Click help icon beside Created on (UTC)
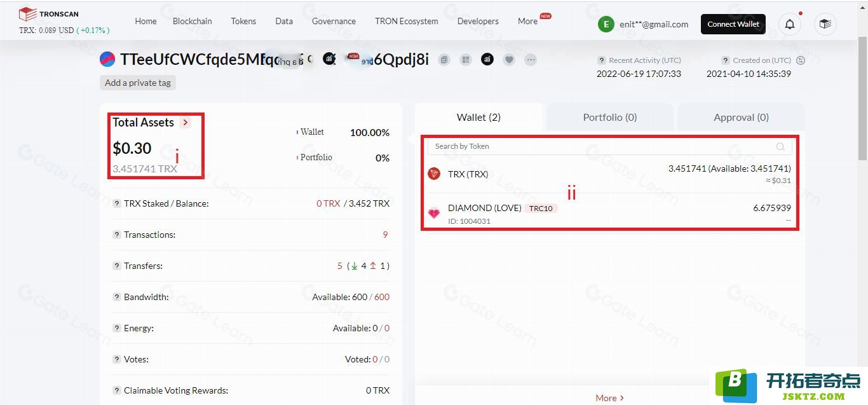868x405 pixels. 725,60
